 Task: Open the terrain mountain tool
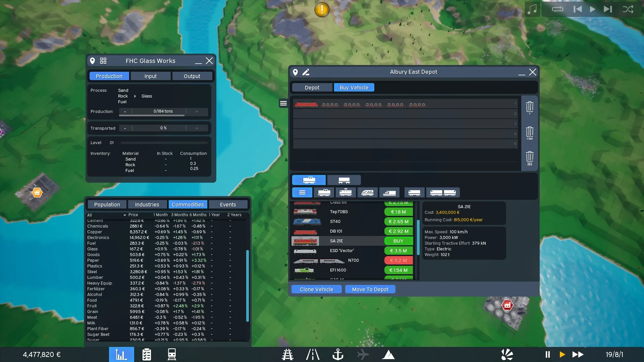[388, 354]
